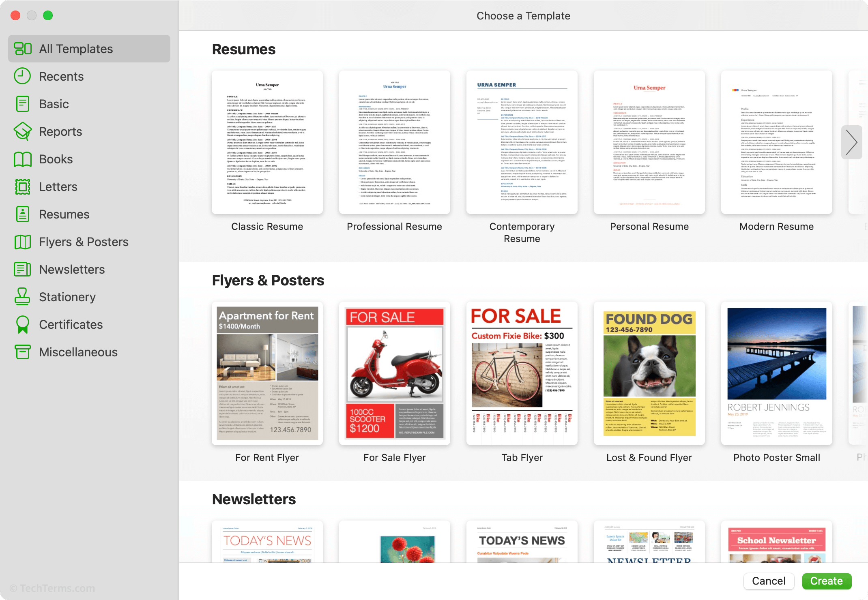The image size is (868, 600).
Task: Select the Certificates sidebar icon
Action: pos(22,324)
